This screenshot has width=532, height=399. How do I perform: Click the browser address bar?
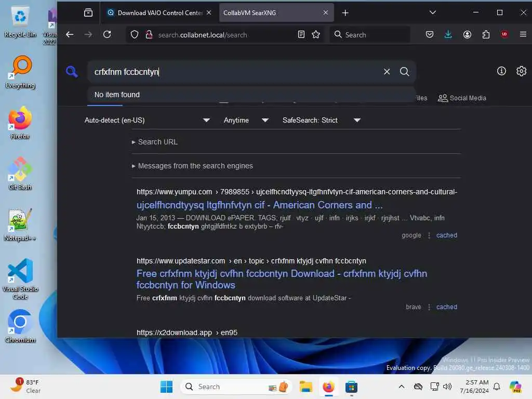225,35
